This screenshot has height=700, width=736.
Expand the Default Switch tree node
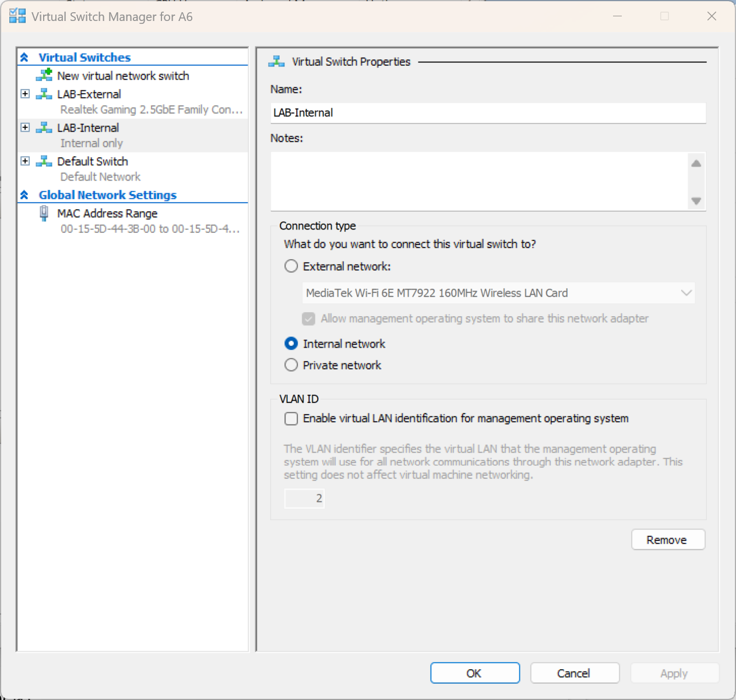[x=25, y=161]
